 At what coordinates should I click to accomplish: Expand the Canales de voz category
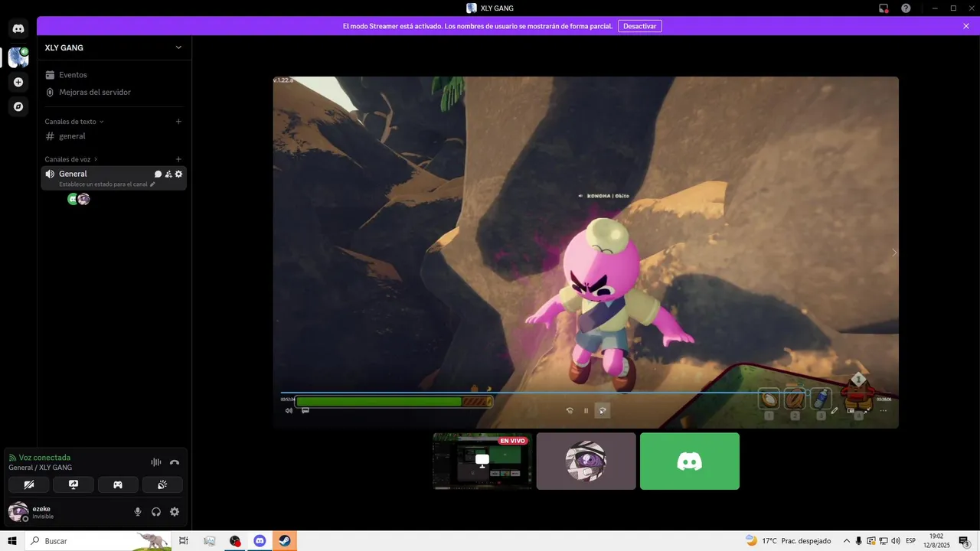[x=71, y=159]
